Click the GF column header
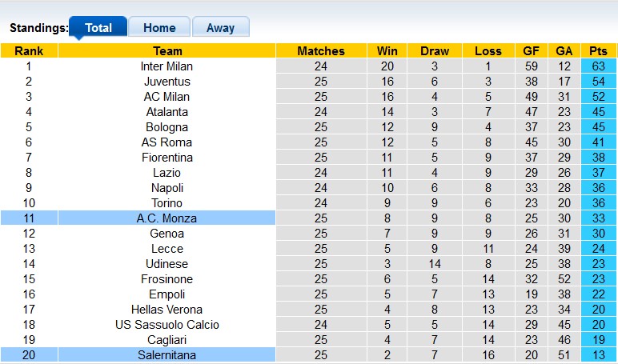The image size is (618, 364). (532, 51)
